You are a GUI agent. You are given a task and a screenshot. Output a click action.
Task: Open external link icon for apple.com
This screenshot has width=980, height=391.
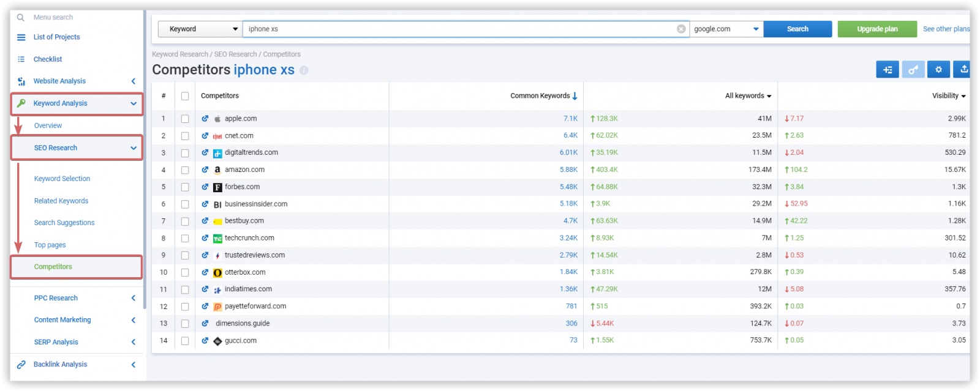205,119
